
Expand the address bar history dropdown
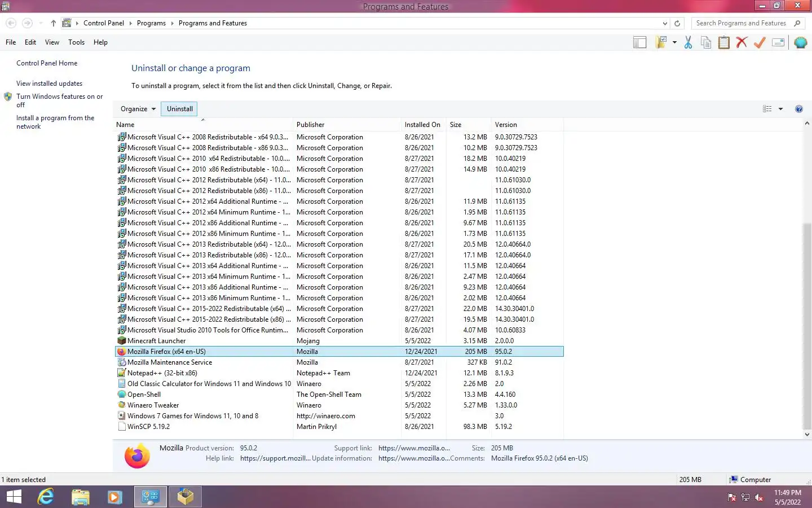(x=665, y=23)
